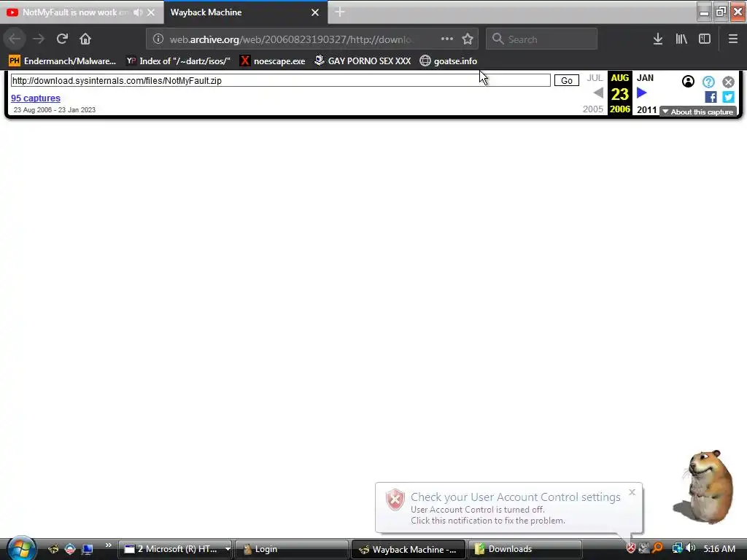The width and height of the screenshot is (747, 560).
Task: Close the Wayback Machine tab
Action: (315, 12)
